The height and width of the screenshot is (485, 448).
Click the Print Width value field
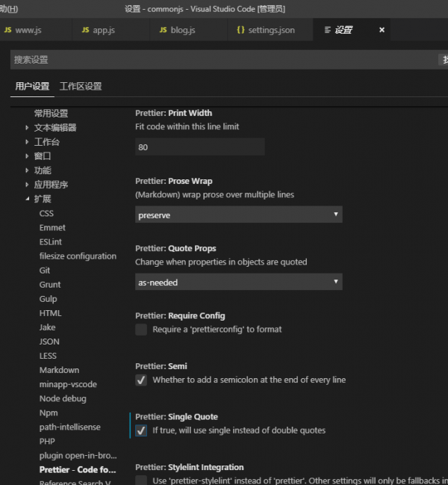(x=200, y=147)
